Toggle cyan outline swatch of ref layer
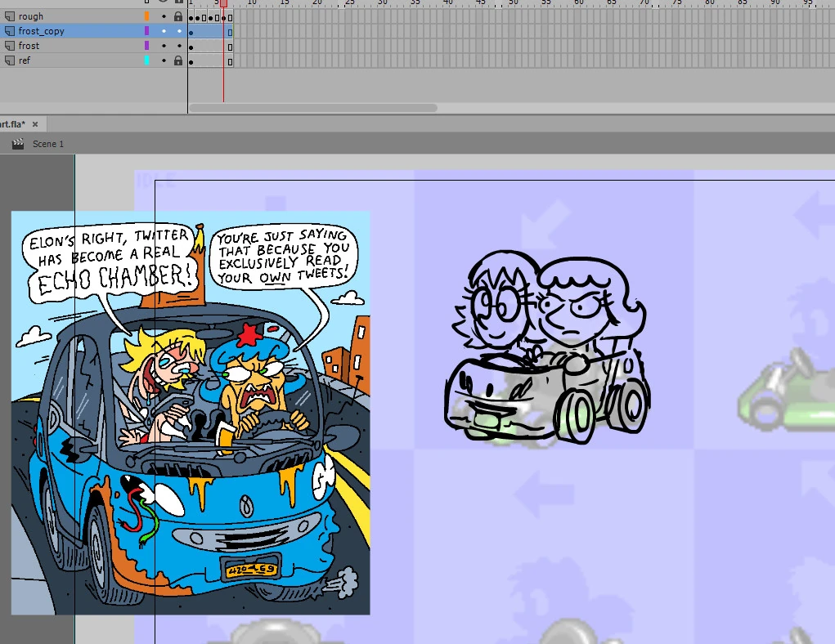This screenshot has width=835, height=644. (x=147, y=60)
